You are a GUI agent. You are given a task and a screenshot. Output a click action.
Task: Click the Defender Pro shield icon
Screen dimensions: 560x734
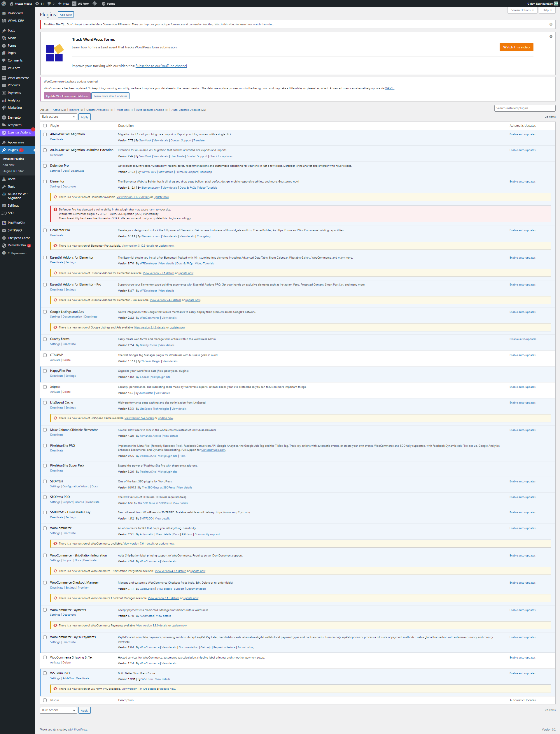4,245
